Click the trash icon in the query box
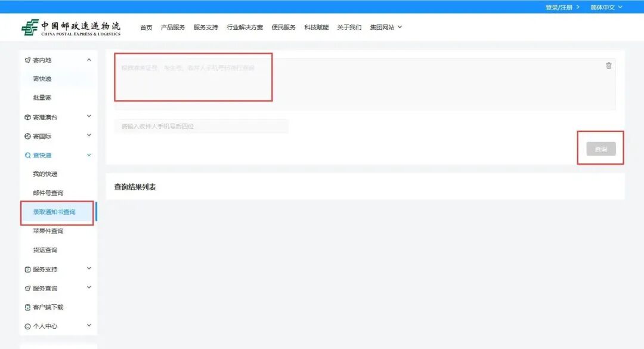 609,66
